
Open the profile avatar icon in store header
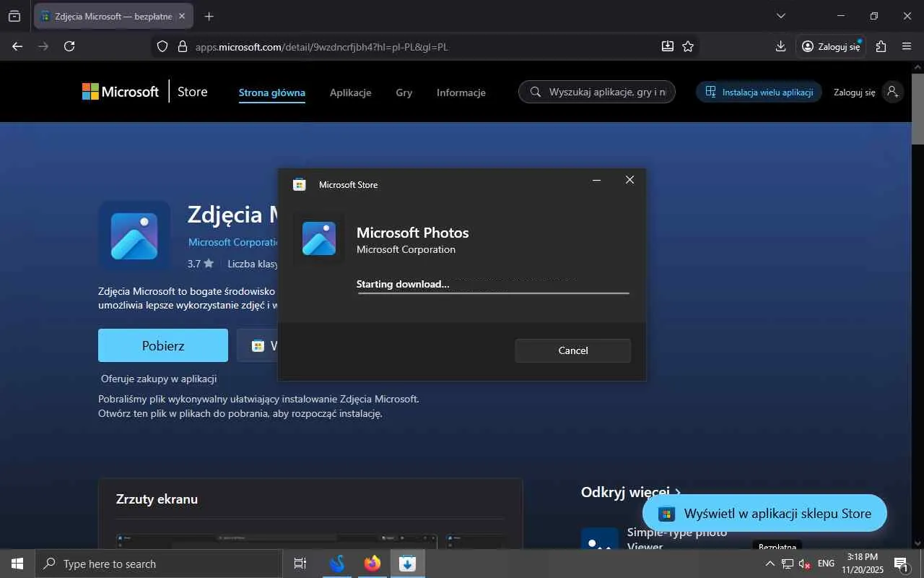tap(893, 92)
